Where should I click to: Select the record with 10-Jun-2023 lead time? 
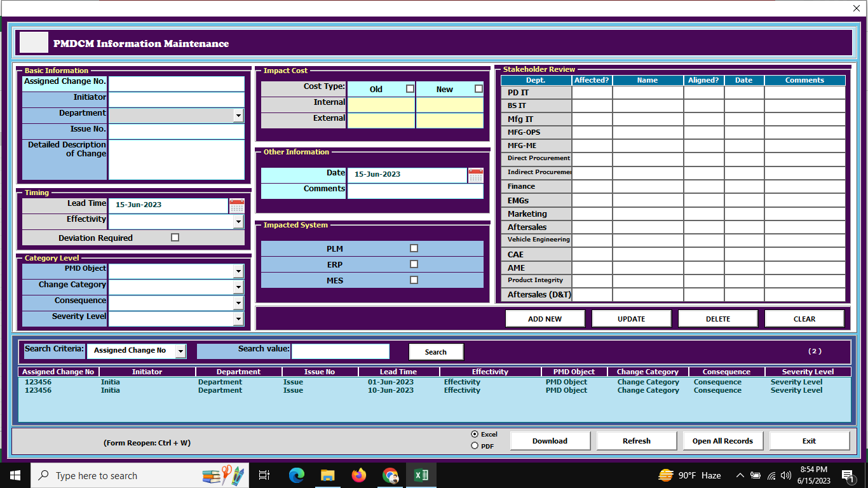point(390,390)
